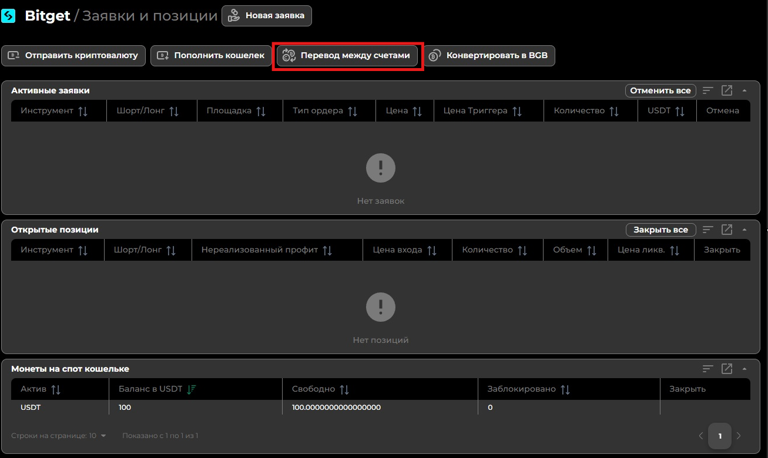Open filter options in Открытые позиции panel
The image size is (768, 458).
pos(708,230)
